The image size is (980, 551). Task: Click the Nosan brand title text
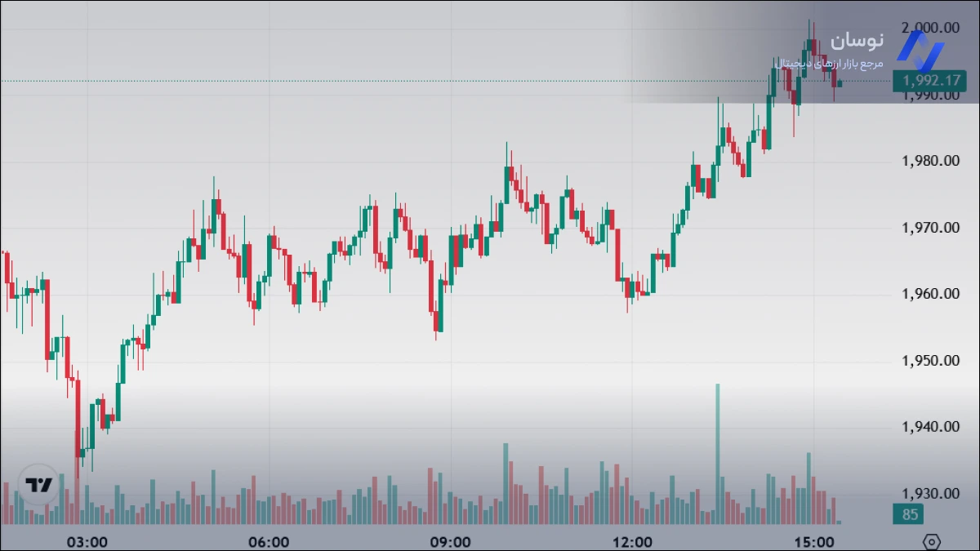tap(857, 40)
